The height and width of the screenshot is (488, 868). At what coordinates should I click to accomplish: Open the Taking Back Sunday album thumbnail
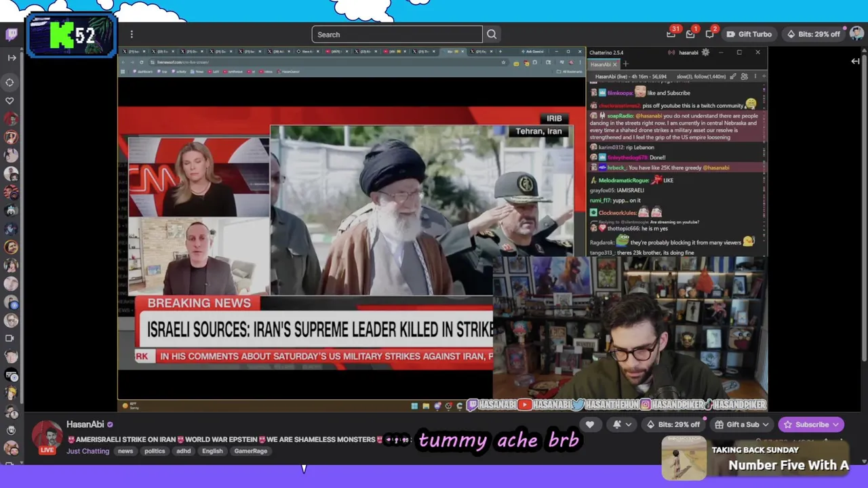click(684, 458)
